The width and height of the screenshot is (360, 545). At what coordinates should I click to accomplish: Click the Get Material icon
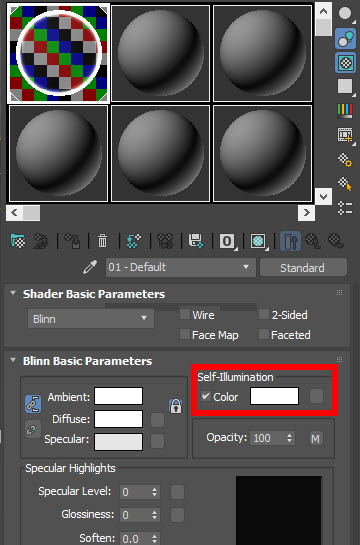click(x=18, y=241)
